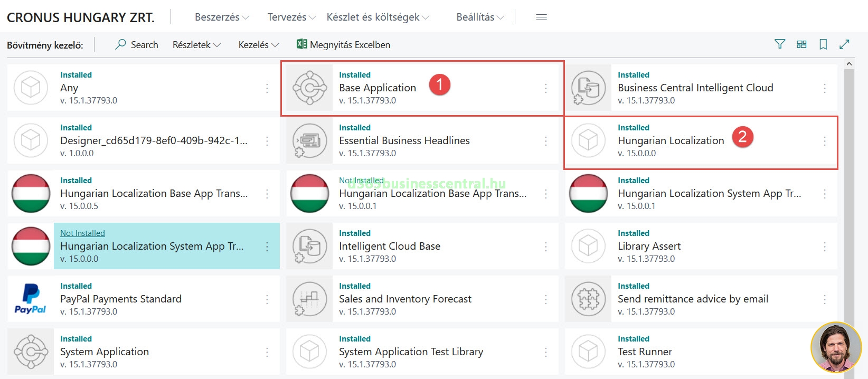Click the filter funnel icon

(779, 44)
